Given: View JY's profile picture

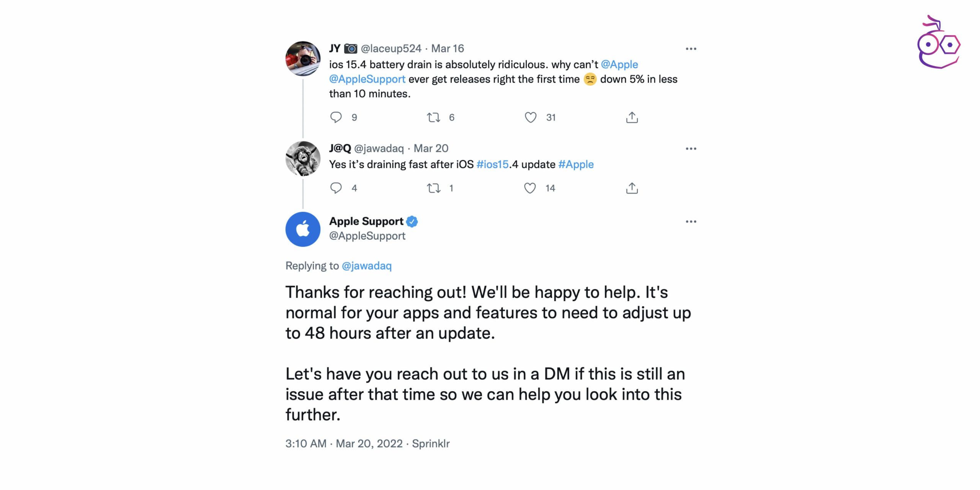Looking at the screenshot, I should pyautogui.click(x=303, y=59).
